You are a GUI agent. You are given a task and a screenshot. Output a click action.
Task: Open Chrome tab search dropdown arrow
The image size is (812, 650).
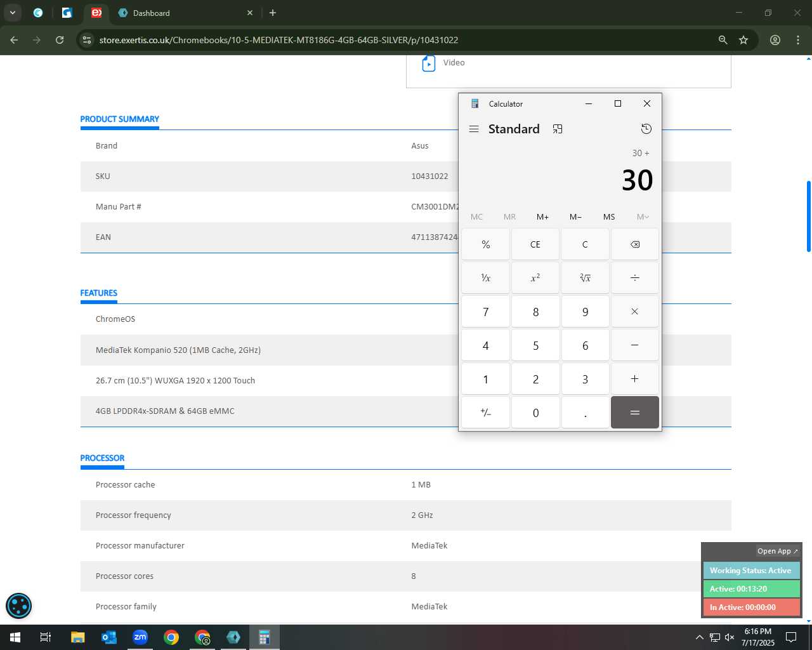coord(12,13)
